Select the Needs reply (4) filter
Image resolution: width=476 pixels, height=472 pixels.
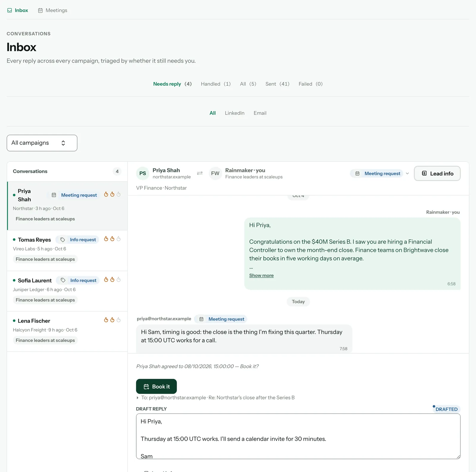(x=172, y=84)
